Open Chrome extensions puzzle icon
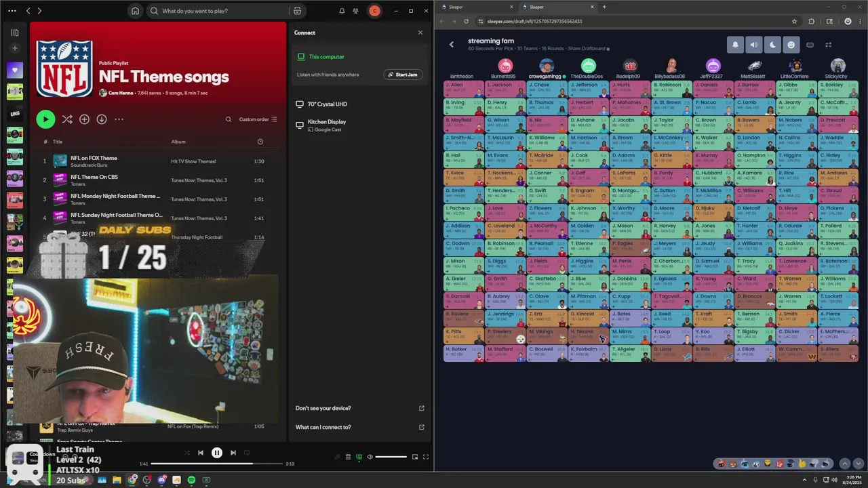The width and height of the screenshot is (868, 488). tap(811, 21)
